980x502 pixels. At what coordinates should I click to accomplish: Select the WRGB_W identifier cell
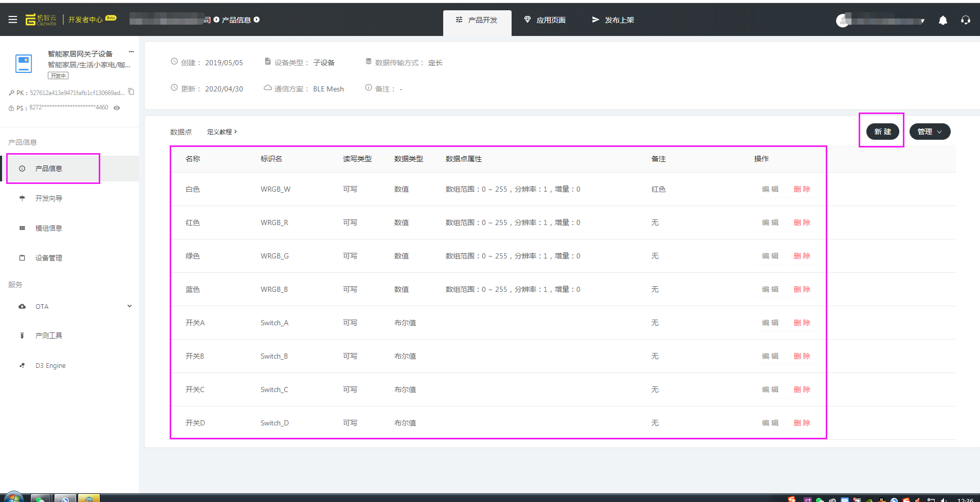point(276,189)
